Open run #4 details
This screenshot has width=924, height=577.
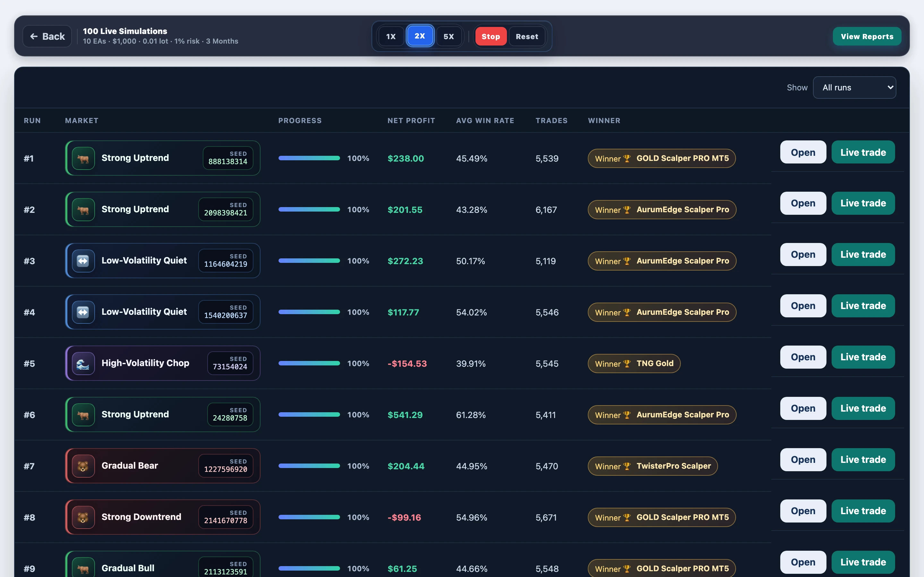coord(803,306)
